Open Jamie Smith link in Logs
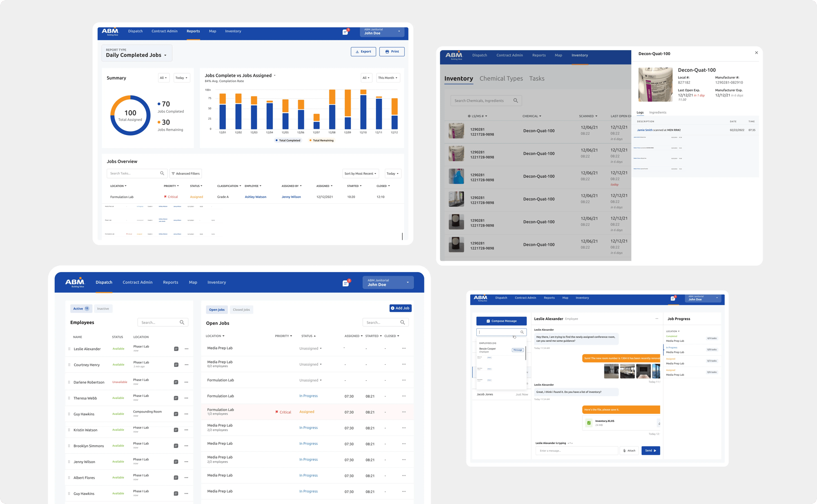Viewport: 817px width, 504px height. pyautogui.click(x=645, y=130)
